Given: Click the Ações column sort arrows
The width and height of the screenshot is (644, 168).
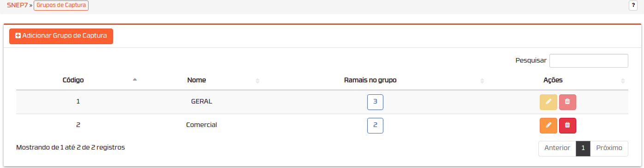Looking at the screenshot, I should click(623, 81).
